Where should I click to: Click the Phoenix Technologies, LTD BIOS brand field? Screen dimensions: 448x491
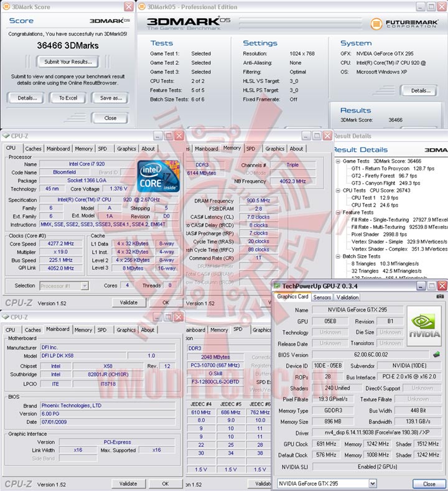pos(108,406)
